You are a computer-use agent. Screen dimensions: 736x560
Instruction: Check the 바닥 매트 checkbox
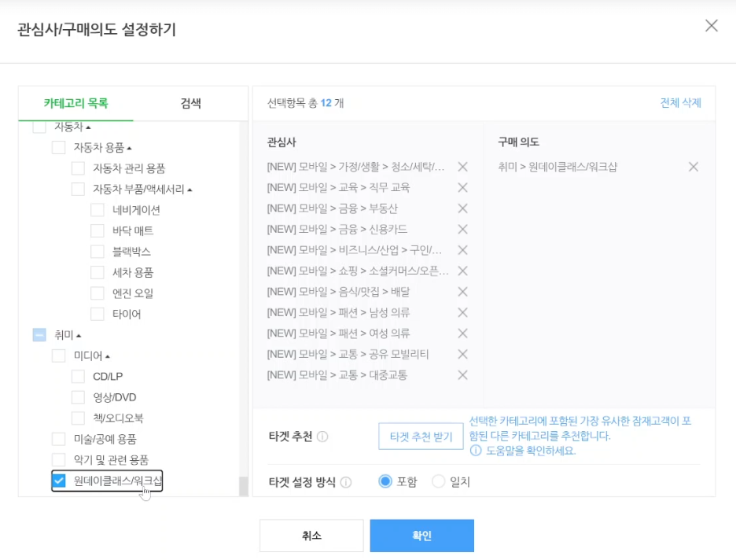98,230
